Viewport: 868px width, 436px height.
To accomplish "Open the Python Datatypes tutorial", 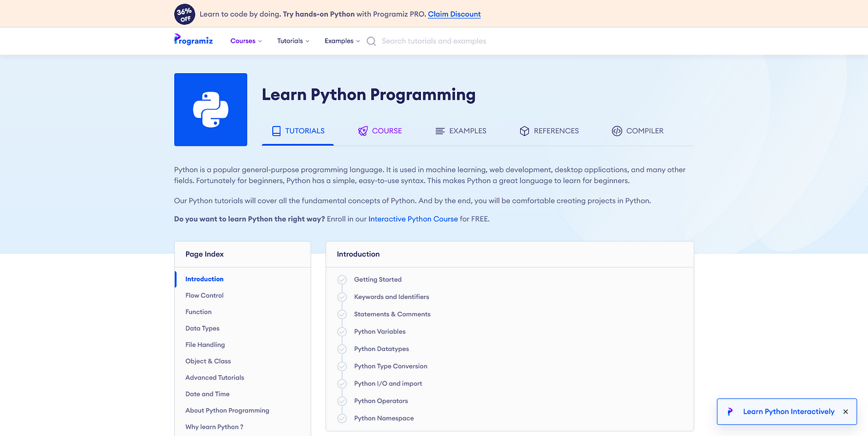I will (381, 349).
